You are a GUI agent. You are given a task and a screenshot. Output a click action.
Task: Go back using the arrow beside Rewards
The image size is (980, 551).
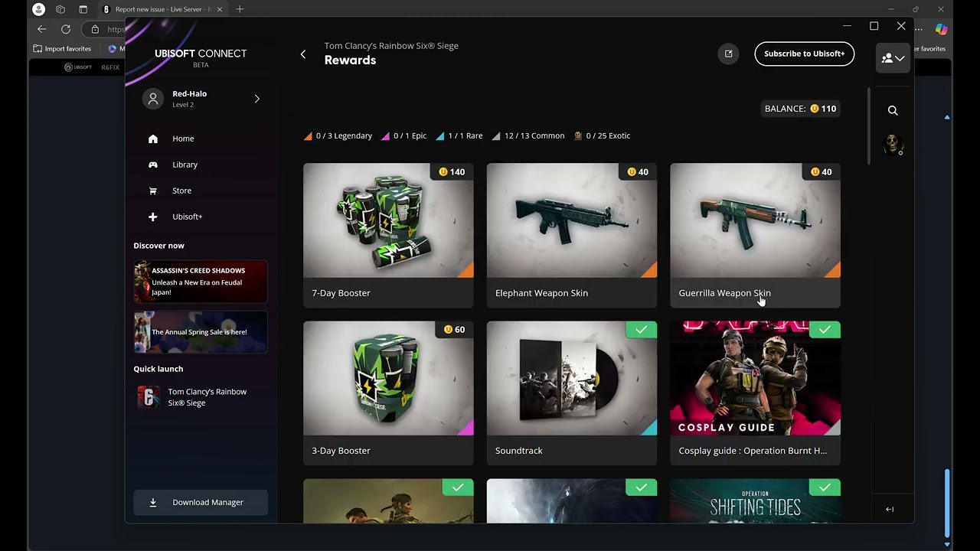tap(303, 54)
